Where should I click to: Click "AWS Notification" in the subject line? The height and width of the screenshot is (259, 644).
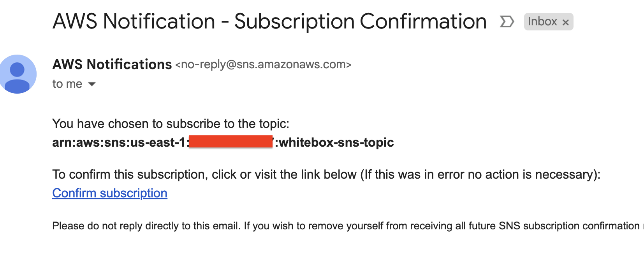click(134, 21)
